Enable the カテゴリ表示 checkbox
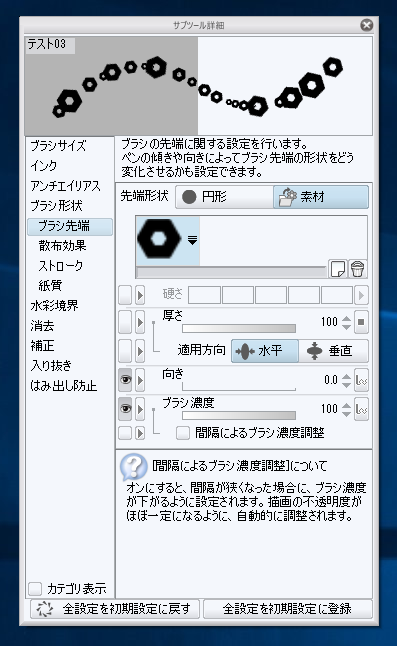 35,589
